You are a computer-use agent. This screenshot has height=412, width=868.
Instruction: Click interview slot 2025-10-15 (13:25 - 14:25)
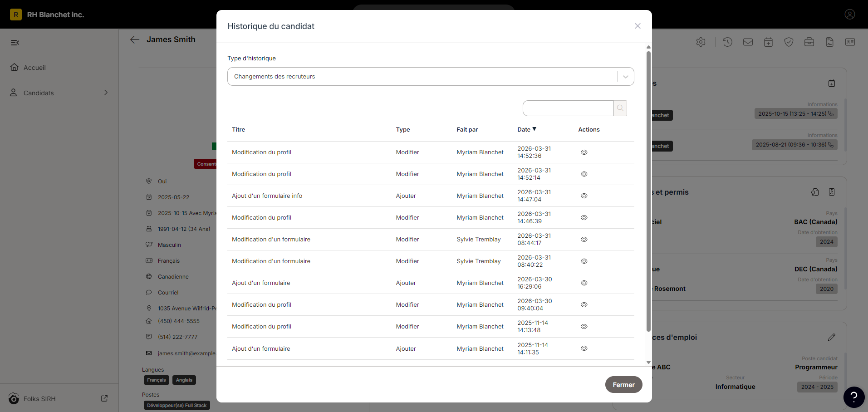[796, 114]
